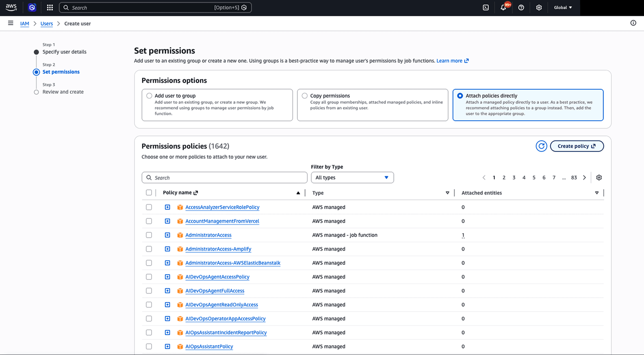The width and height of the screenshot is (644, 355).
Task: Click the AIOpsAssistantIncidentReportPolicy orange policy icon
Action: coord(180,333)
